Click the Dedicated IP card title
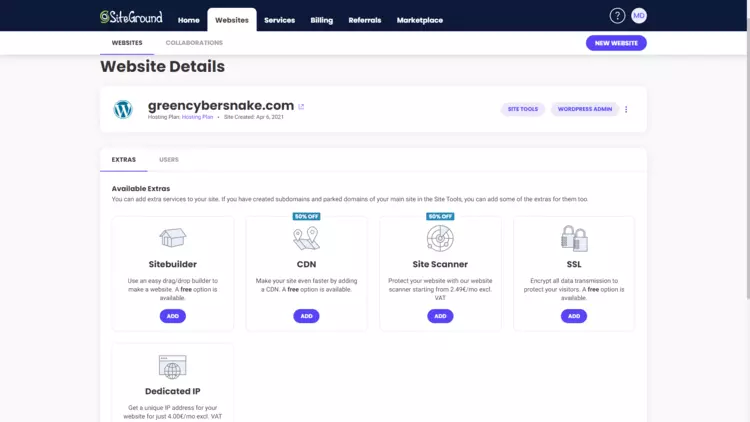The width and height of the screenshot is (750, 422). click(173, 391)
